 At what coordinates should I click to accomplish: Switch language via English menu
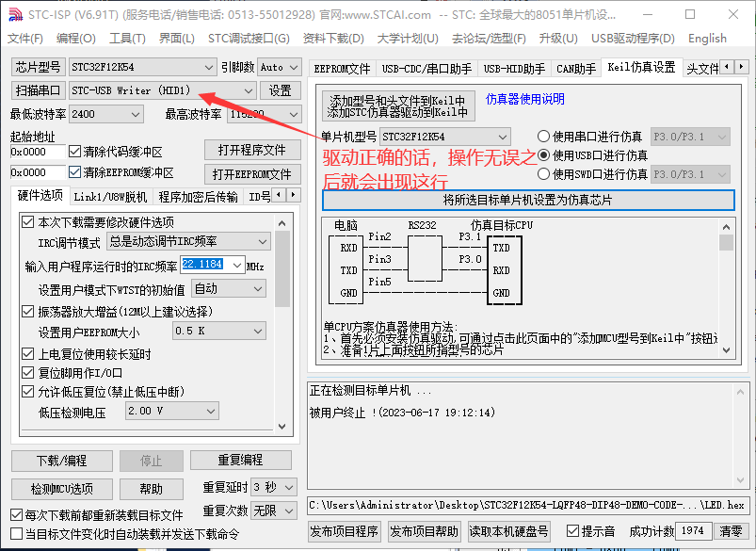(707, 38)
